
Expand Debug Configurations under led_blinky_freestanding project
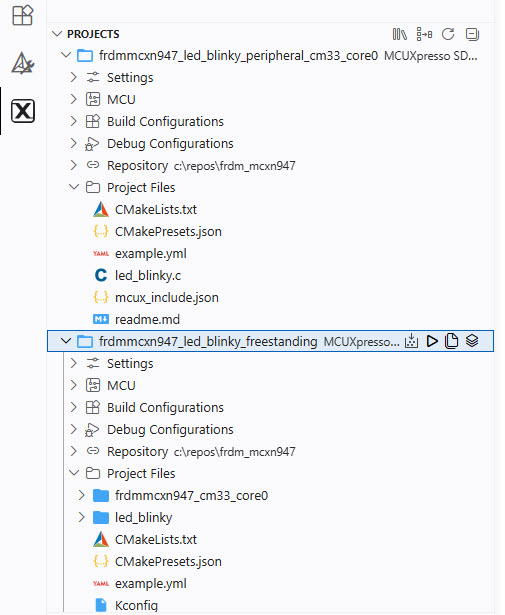(73, 429)
